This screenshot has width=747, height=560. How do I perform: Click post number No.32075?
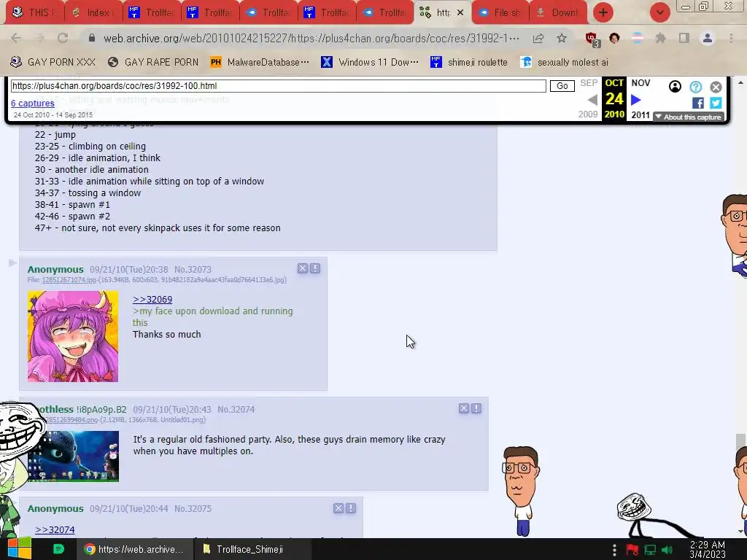193,508
